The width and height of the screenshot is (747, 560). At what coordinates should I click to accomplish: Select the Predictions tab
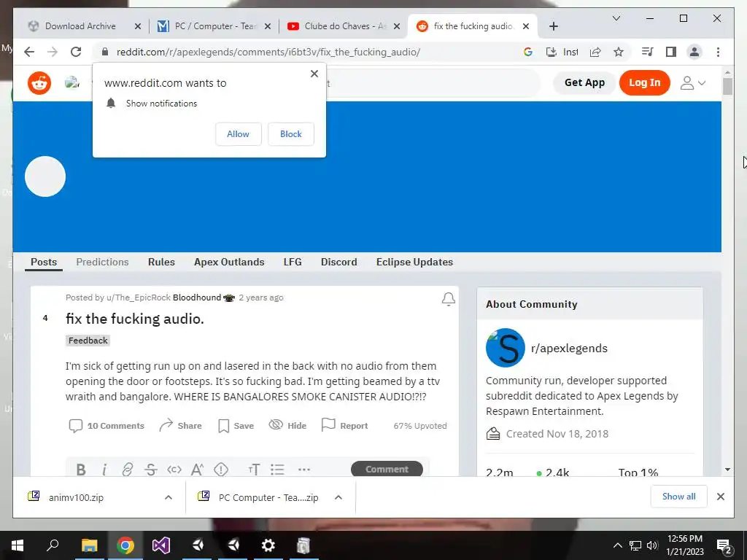coord(102,262)
